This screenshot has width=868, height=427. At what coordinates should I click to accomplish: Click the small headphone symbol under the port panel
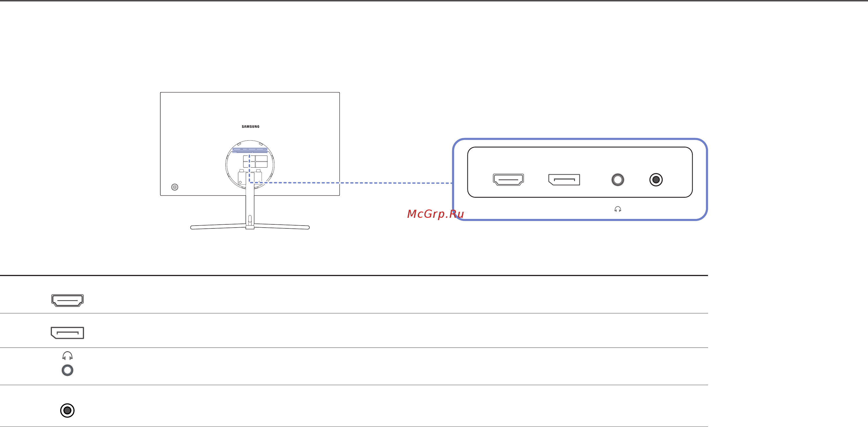click(x=618, y=209)
